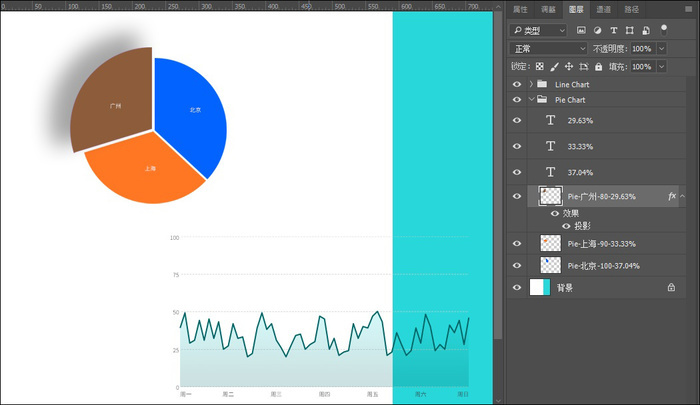
Task: Click the 填充 fill value field
Action: tap(643, 67)
